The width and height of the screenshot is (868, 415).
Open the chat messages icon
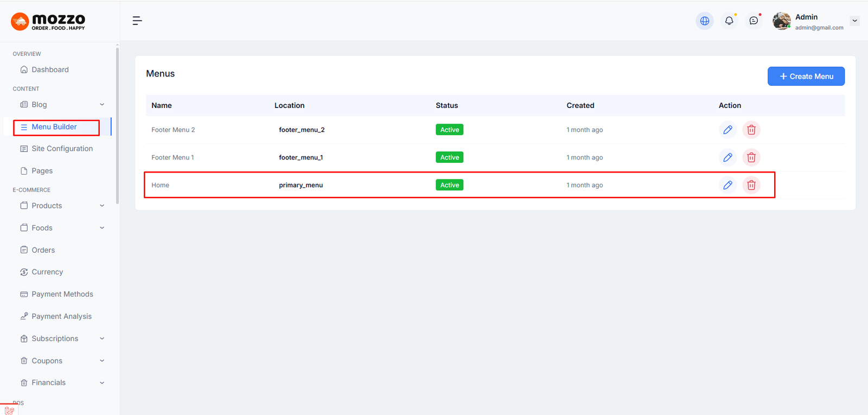[x=754, y=21]
